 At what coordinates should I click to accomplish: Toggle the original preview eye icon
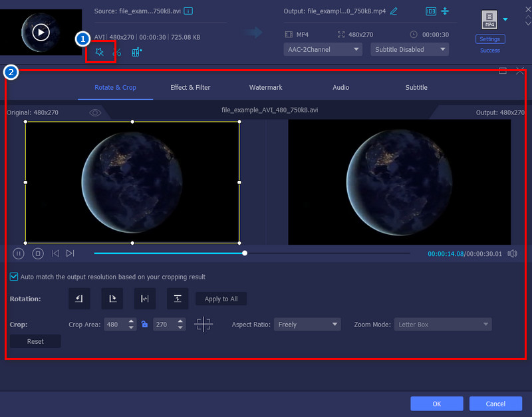click(x=95, y=112)
